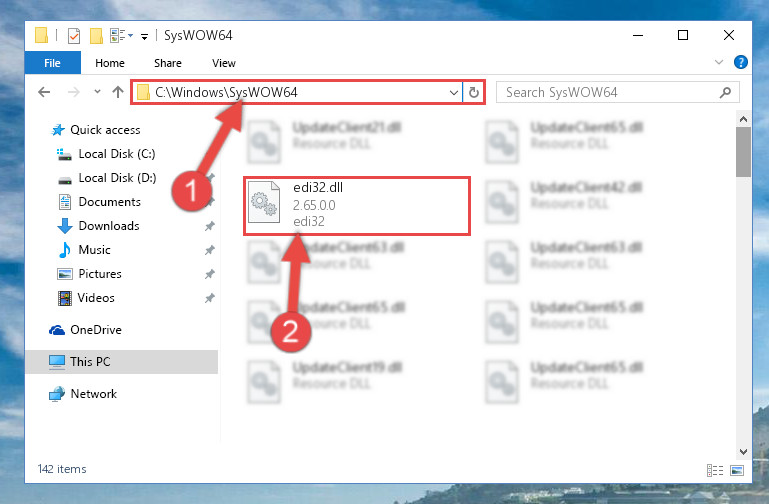The image size is (769, 504).
Task: Open the Help question mark icon
Action: 741,62
